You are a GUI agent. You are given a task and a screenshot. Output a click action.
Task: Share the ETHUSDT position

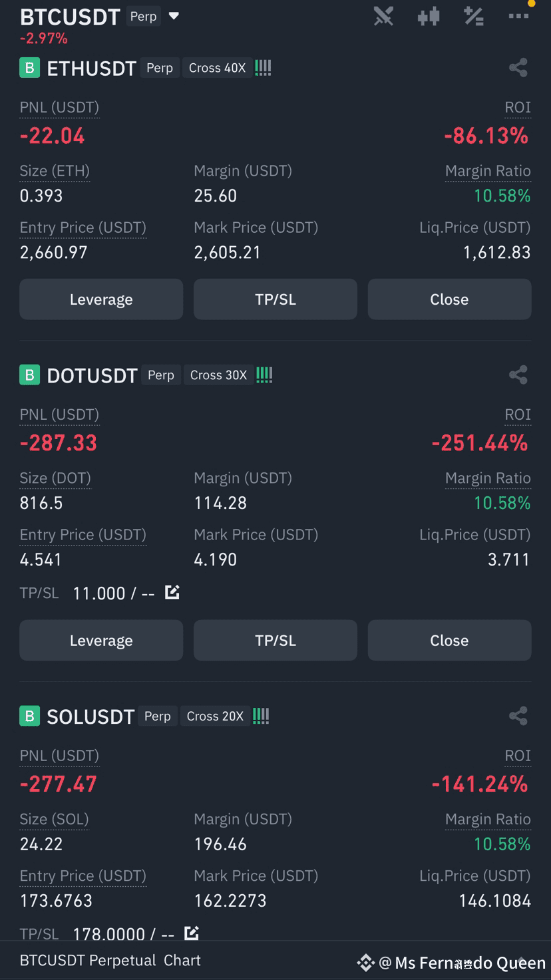518,68
